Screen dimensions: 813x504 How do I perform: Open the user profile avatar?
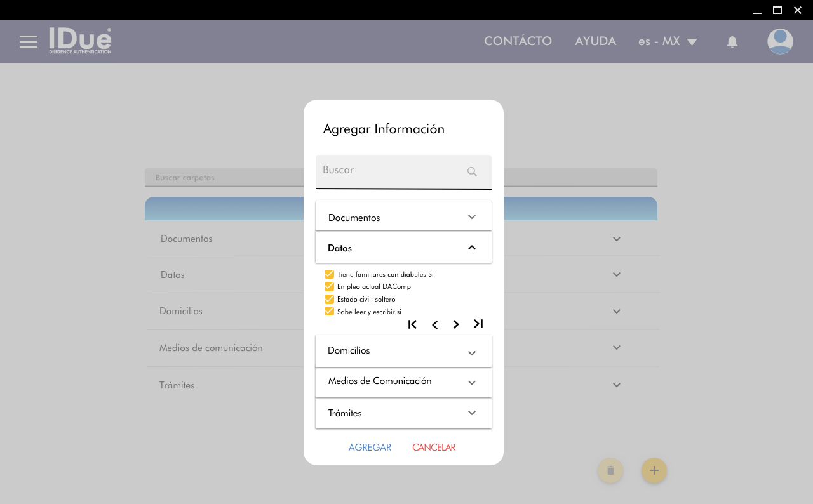click(x=779, y=42)
